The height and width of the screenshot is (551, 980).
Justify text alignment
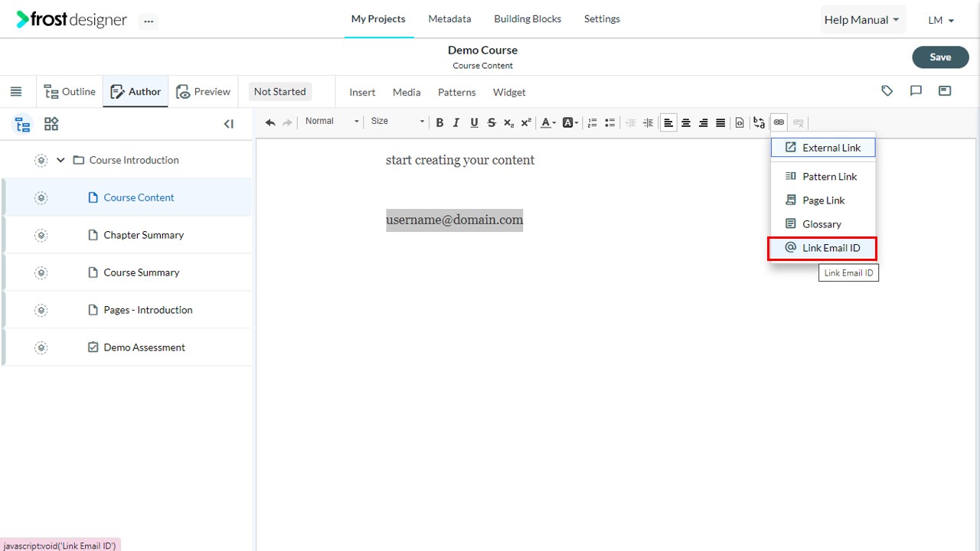click(x=720, y=122)
